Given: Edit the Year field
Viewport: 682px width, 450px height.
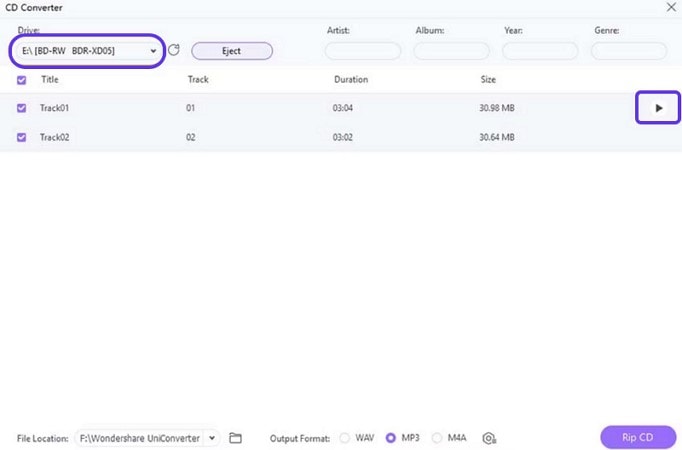Looking at the screenshot, I should coord(540,51).
